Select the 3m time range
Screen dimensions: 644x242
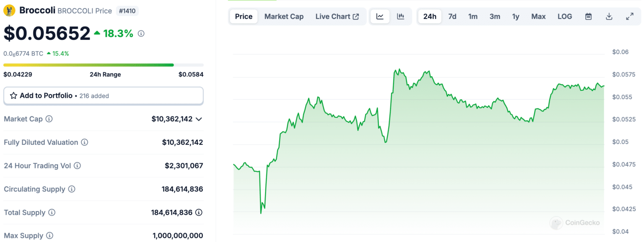point(495,16)
